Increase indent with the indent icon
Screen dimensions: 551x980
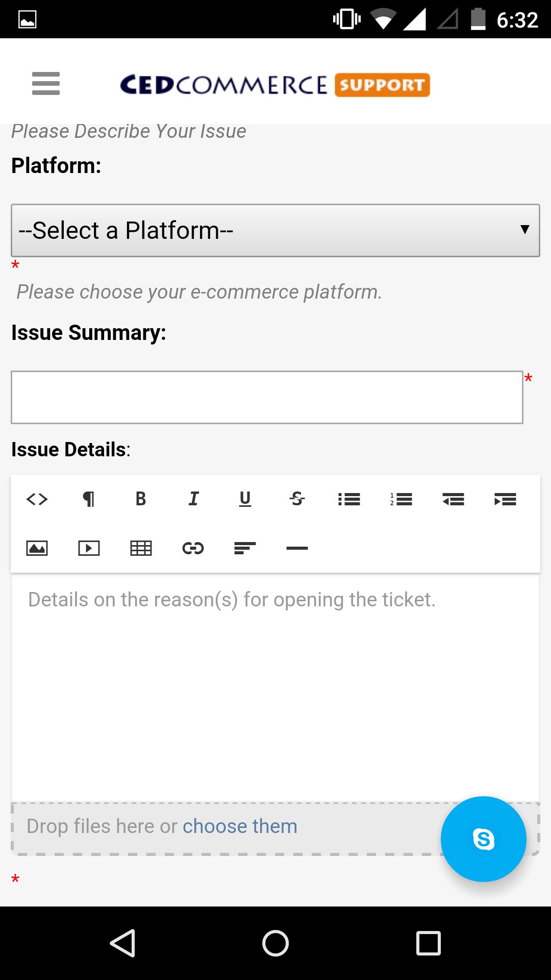pyautogui.click(x=505, y=499)
